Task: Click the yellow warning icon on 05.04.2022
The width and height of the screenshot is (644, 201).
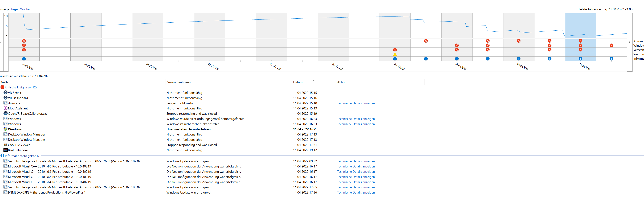Action: tap(395, 54)
